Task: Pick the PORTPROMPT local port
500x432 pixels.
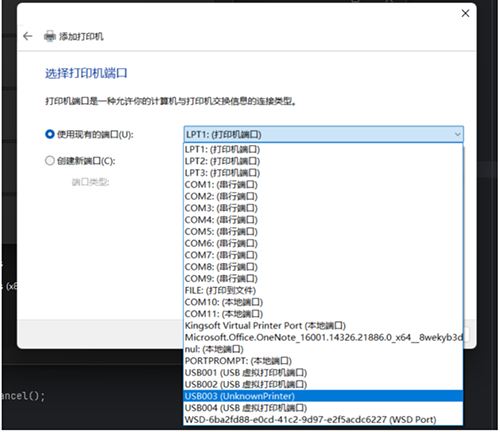Action: (x=323, y=361)
